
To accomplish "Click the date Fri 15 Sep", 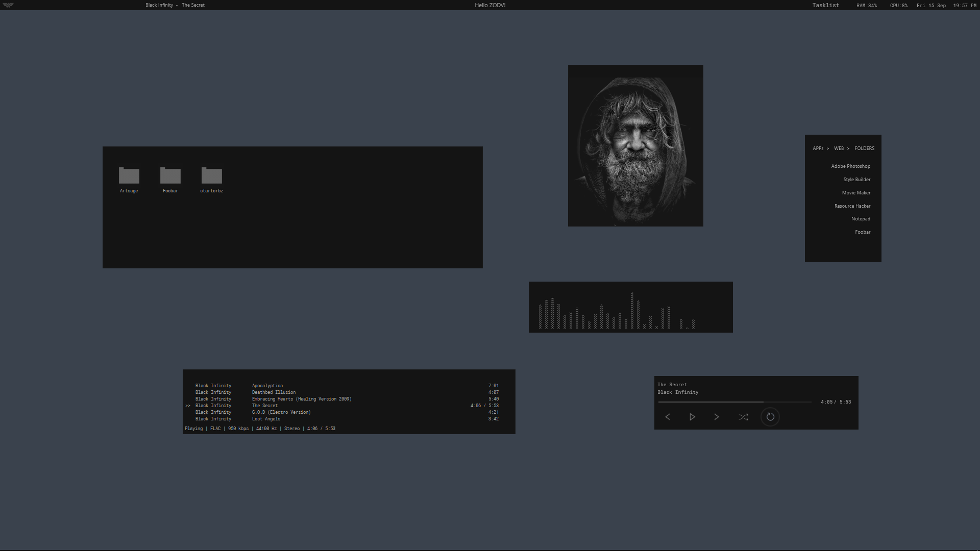I will click(x=931, y=6).
